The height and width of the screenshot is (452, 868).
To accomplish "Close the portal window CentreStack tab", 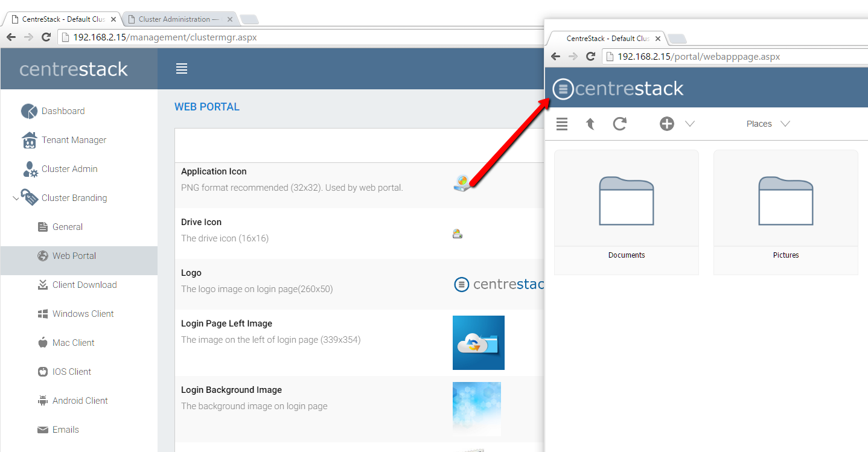I will 658,39.
